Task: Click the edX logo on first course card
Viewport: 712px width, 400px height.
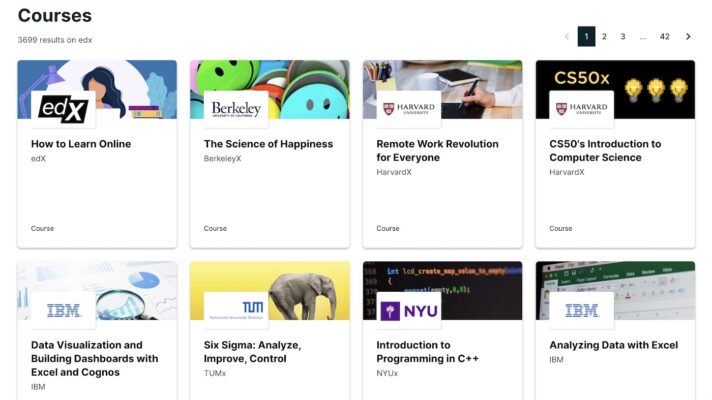Action: tap(63, 109)
